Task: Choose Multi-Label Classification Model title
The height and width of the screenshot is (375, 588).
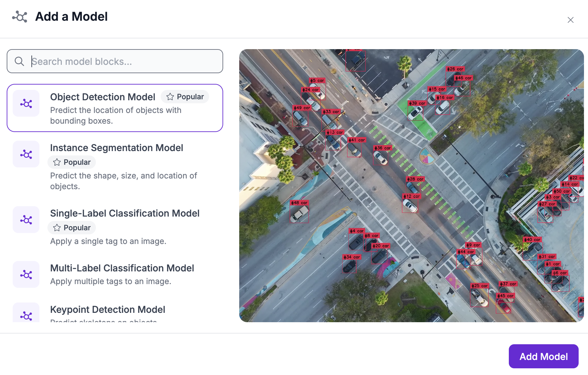Action: (122, 268)
